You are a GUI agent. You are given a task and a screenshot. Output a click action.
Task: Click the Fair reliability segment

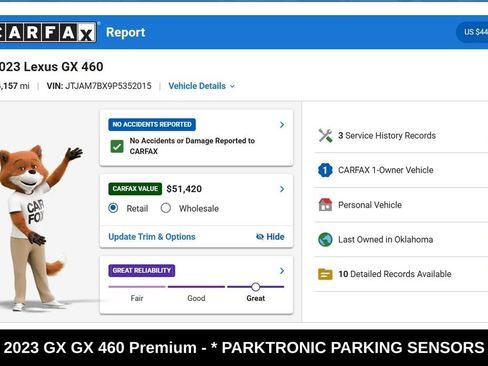tap(137, 287)
